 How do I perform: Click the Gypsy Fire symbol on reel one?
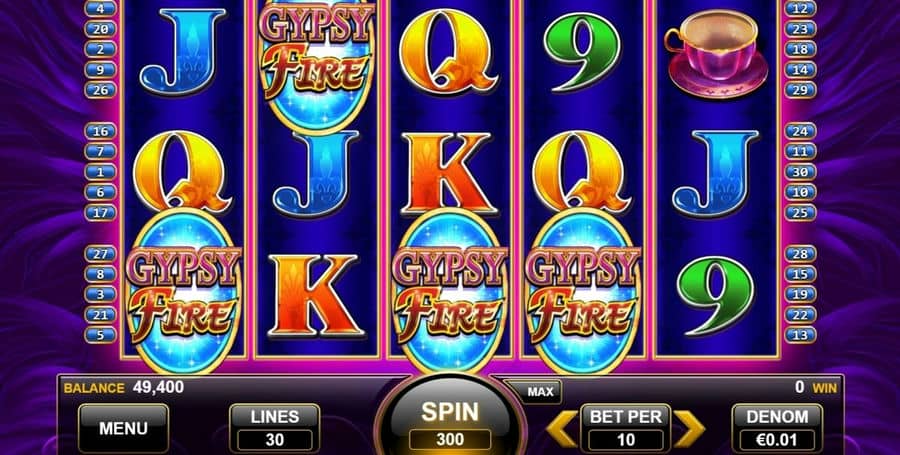[x=184, y=292]
